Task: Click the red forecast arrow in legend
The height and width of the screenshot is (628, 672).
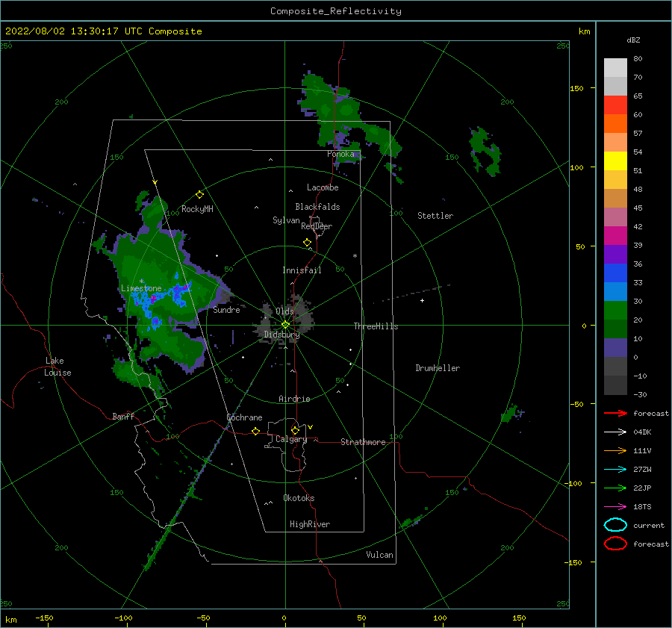Action: click(x=615, y=413)
